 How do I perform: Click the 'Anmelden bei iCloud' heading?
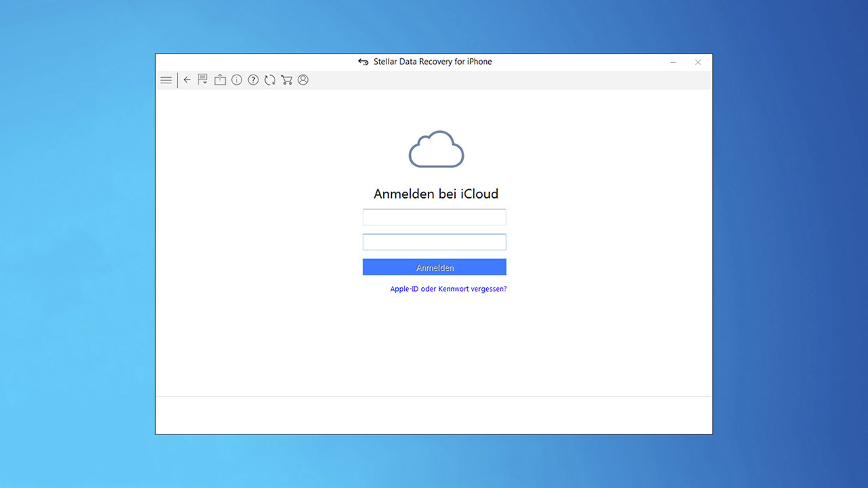coord(436,194)
